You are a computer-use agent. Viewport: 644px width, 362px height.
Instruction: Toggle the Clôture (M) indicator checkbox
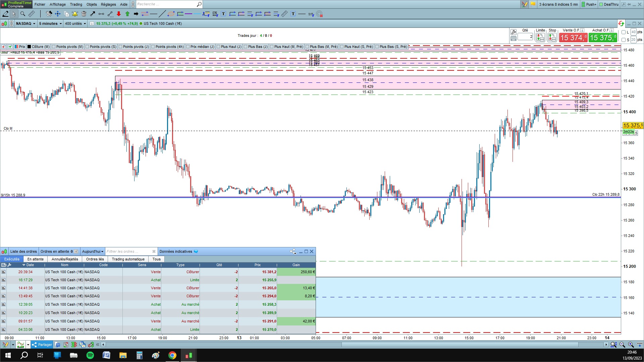click(30, 47)
